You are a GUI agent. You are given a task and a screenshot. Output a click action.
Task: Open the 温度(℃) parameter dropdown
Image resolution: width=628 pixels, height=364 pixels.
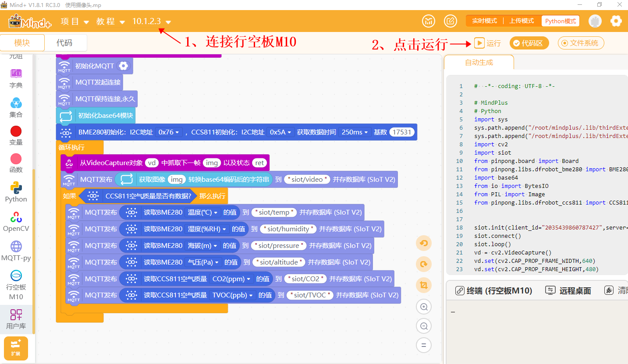click(202, 212)
